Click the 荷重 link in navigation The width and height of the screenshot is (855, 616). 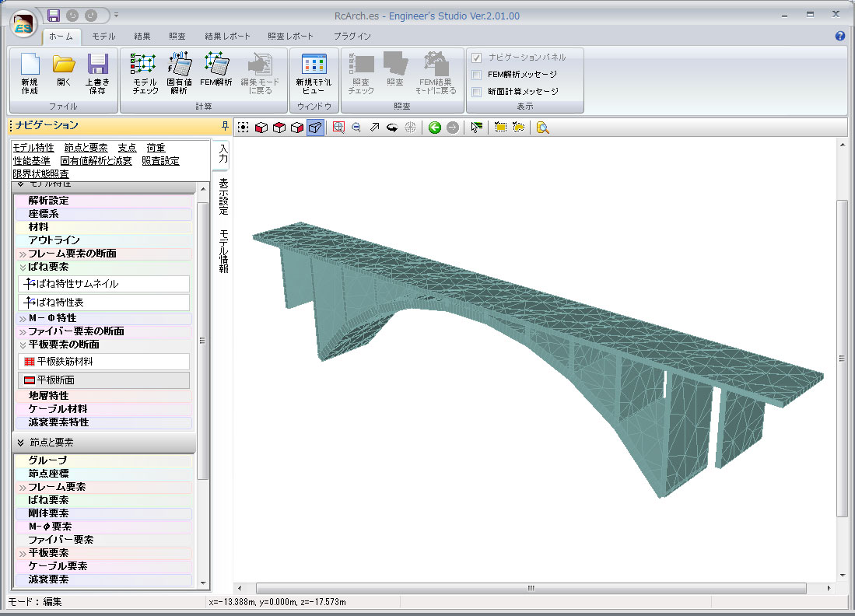click(156, 148)
